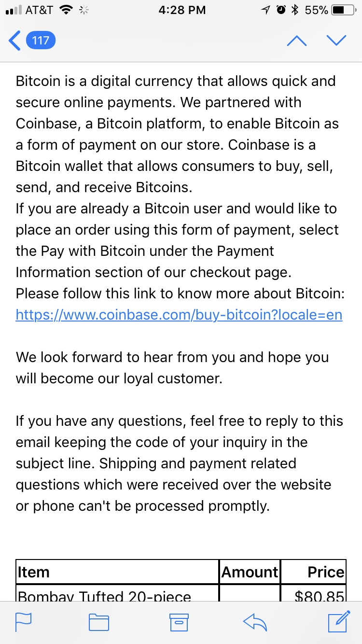
Task: Open inbox via the 117 unread badge
Action: (41, 41)
